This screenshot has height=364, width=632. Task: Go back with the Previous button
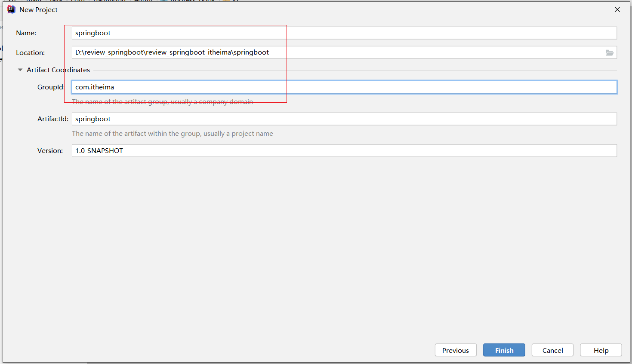pos(455,350)
